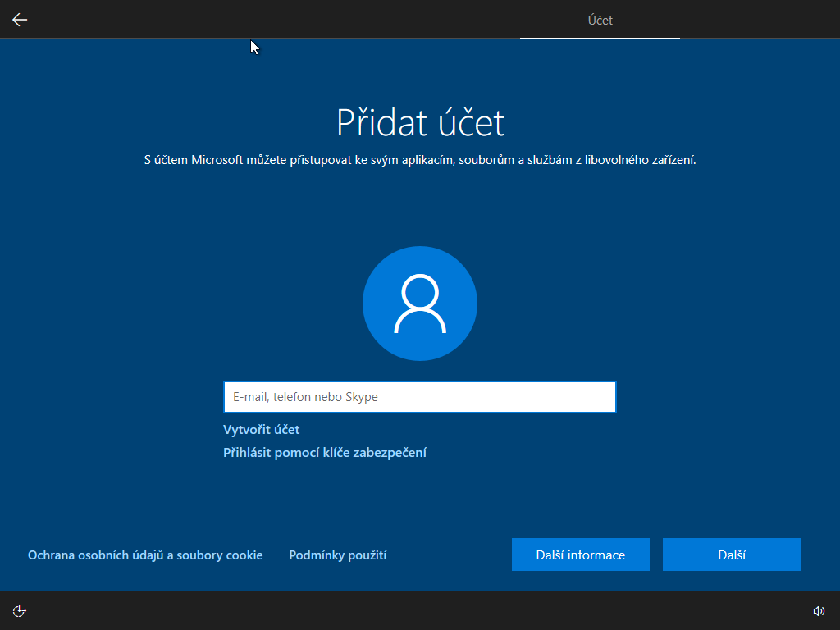Click the blue user avatar circle
Image resolution: width=840 pixels, height=630 pixels.
coord(420,303)
